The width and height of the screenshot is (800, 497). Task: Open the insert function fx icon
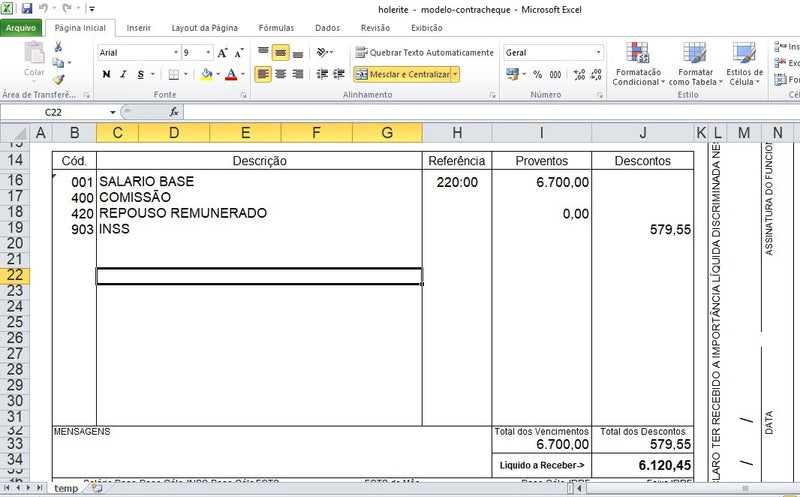click(x=174, y=112)
